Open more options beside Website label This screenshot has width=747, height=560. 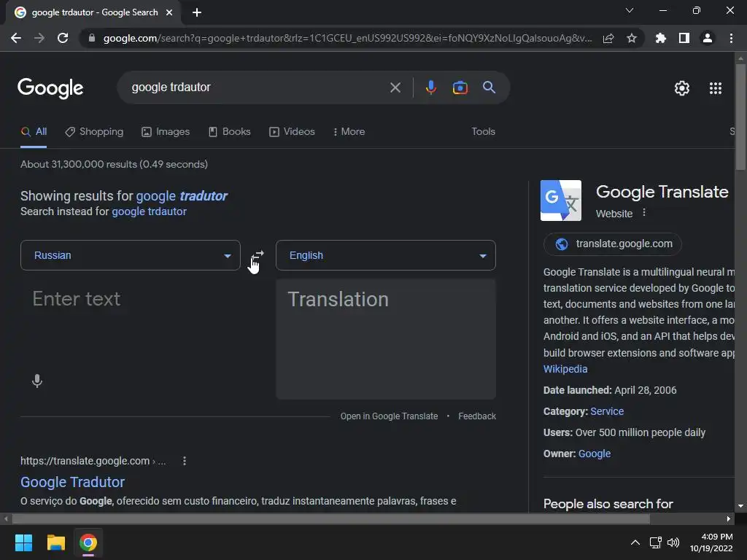point(644,212)
